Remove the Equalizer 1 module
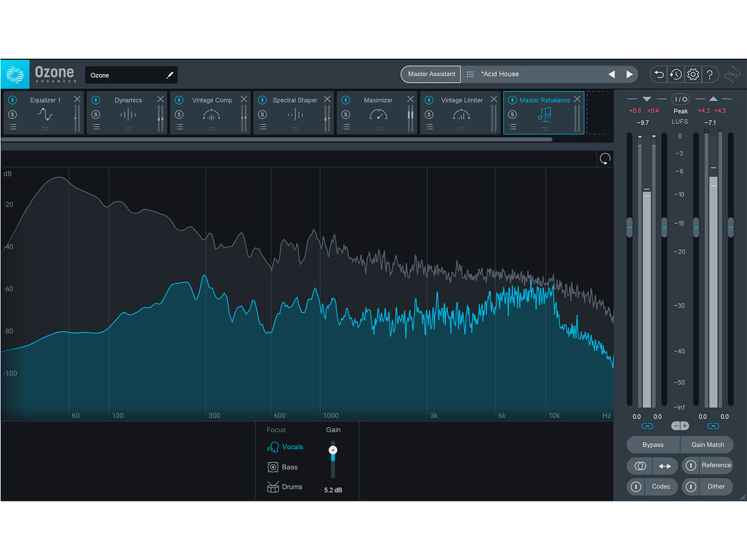 point(77,99)
